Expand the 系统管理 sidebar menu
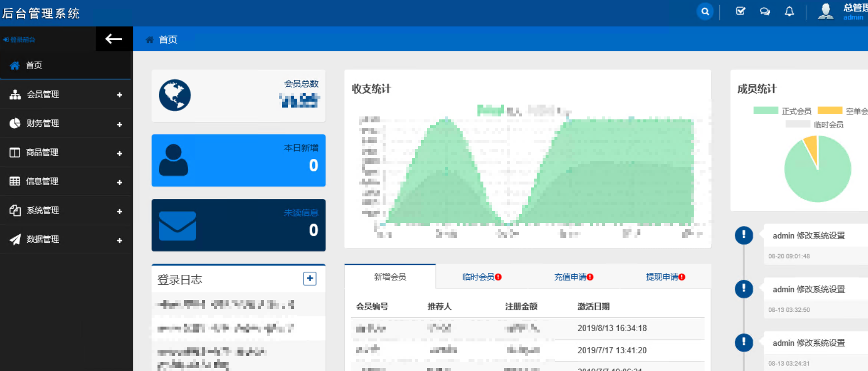 (65, 211)
